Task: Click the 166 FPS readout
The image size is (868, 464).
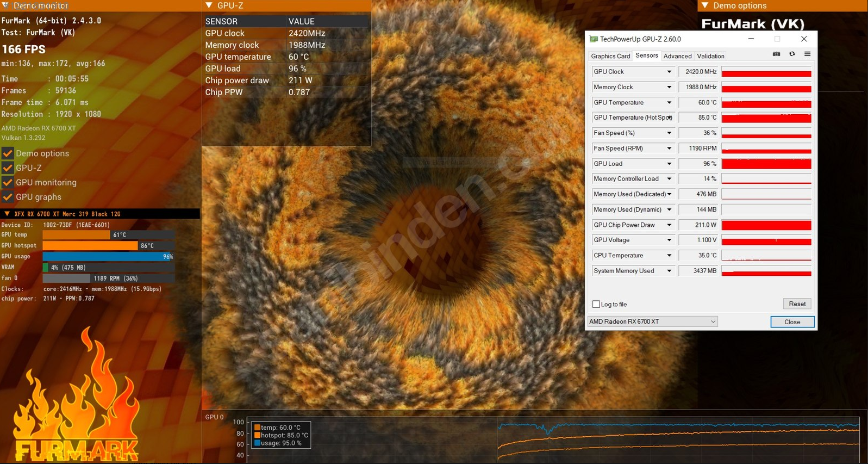Action: pyautogui.click(x=23, y=50)
